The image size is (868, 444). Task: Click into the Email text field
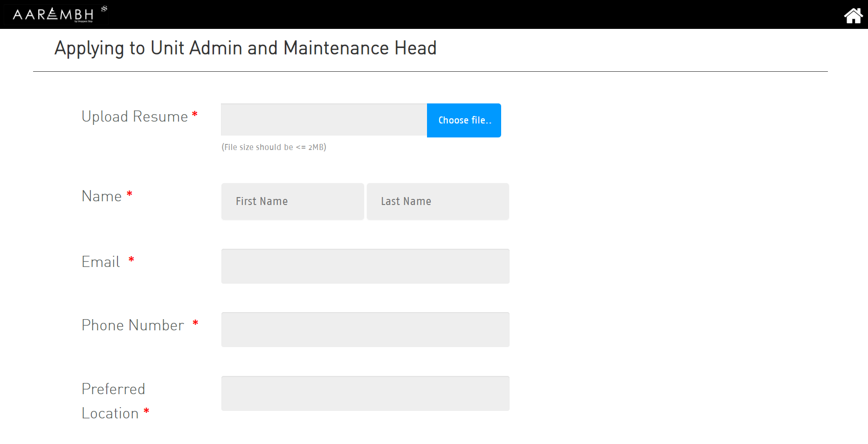(x=365, y=266)
